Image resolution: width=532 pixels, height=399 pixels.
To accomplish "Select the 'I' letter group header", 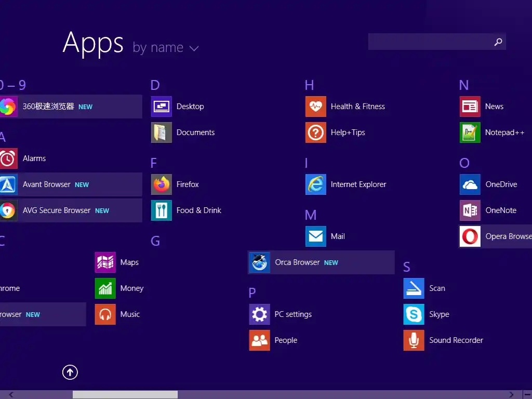I will coord(307,163).
